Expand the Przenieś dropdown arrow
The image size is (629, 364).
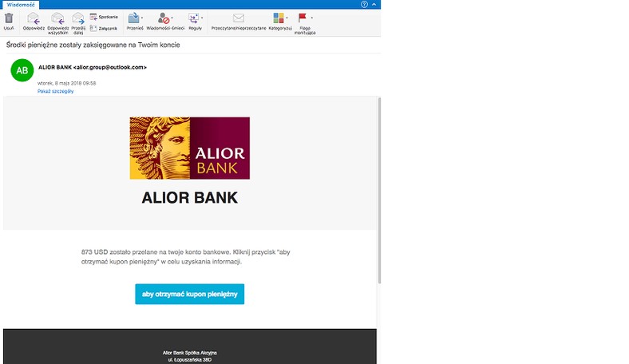pyautogui.click(x=142, y=18)
